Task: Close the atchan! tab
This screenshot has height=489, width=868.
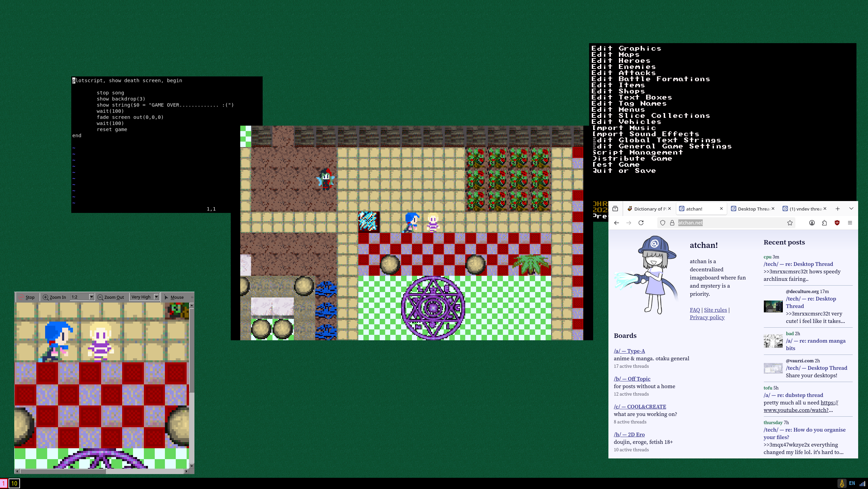Action: (x=721, y=209)
